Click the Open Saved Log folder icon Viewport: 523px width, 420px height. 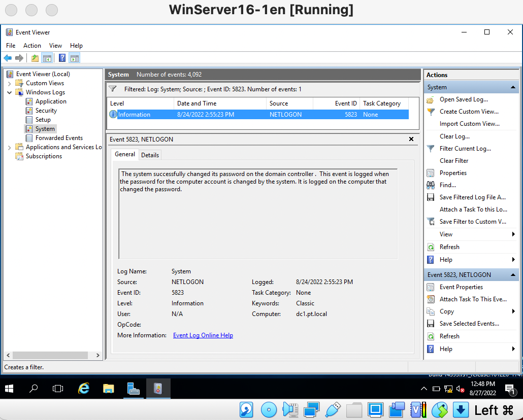click(x=431, y=99)
